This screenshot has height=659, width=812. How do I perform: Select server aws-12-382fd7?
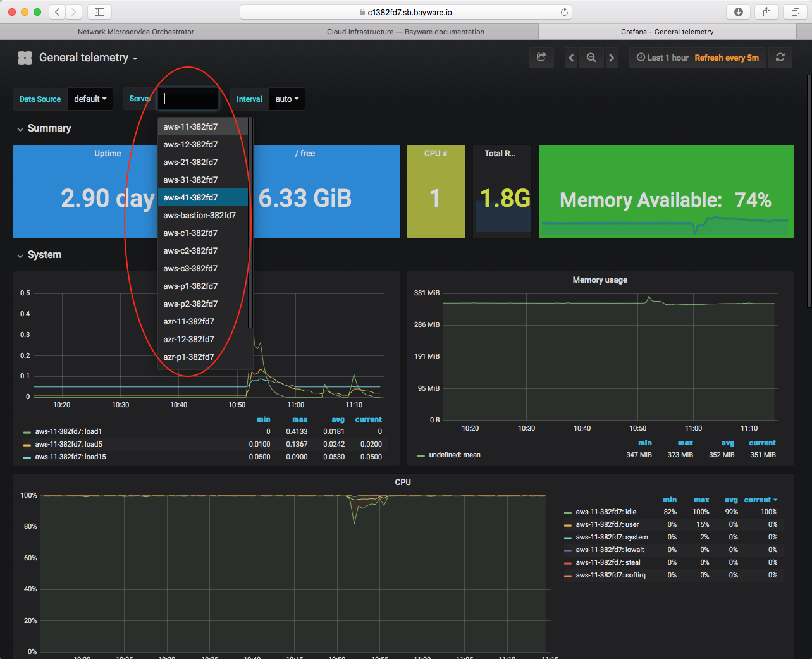[x=203, y=144]
